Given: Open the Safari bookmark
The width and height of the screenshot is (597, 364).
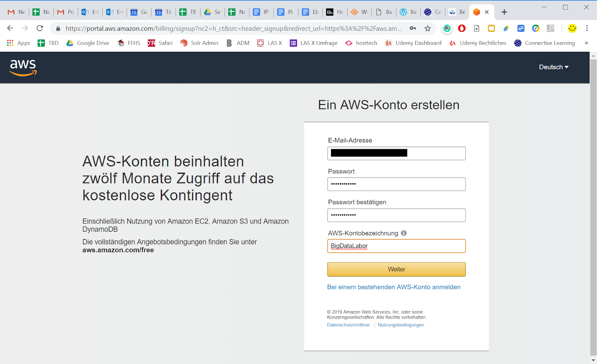Looking at the screenshot, I should [160, 43].
